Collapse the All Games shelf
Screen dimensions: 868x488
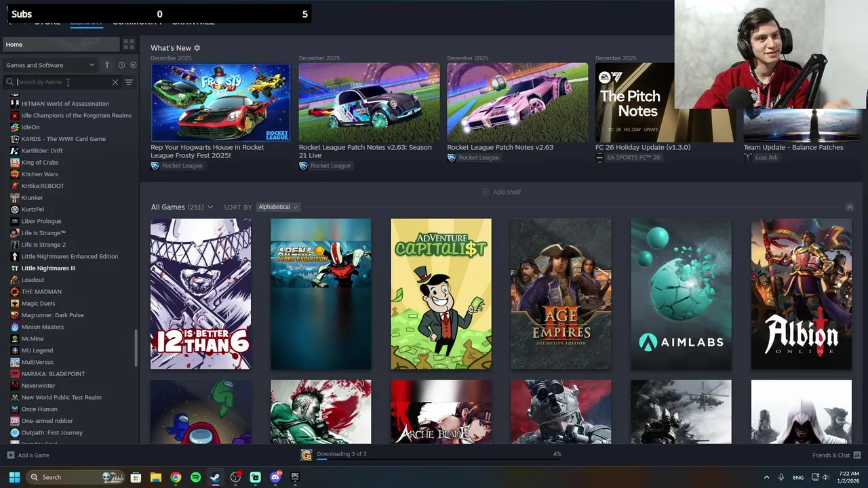pyautogui.click(x=850, y=207)
